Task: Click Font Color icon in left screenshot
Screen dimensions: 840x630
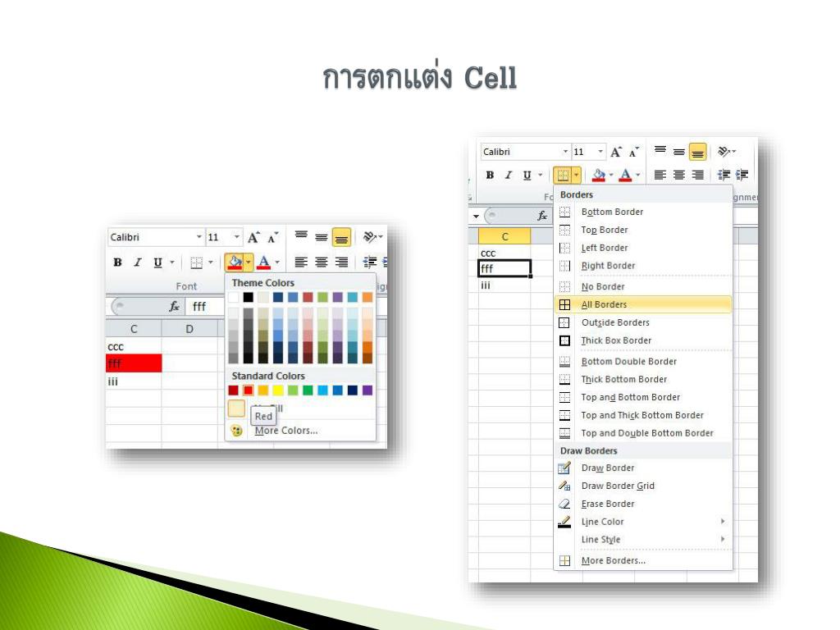Action: click(263, 262)
